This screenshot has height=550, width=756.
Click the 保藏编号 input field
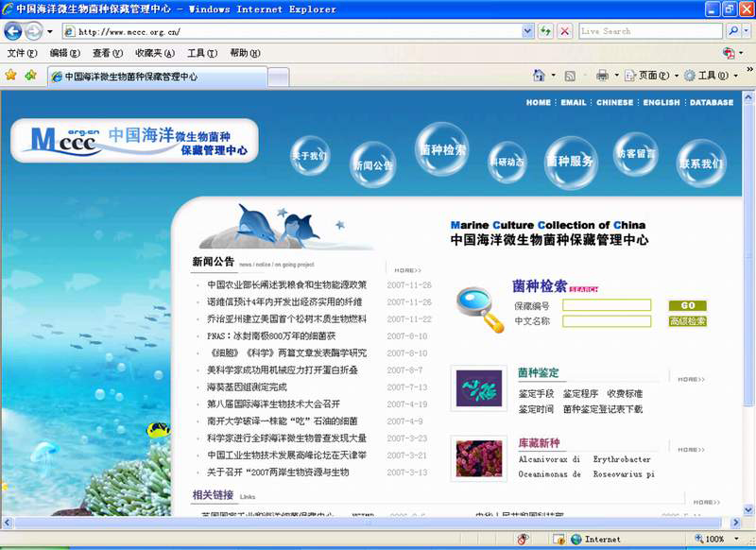pyautogui.click(x=607, y=305)
